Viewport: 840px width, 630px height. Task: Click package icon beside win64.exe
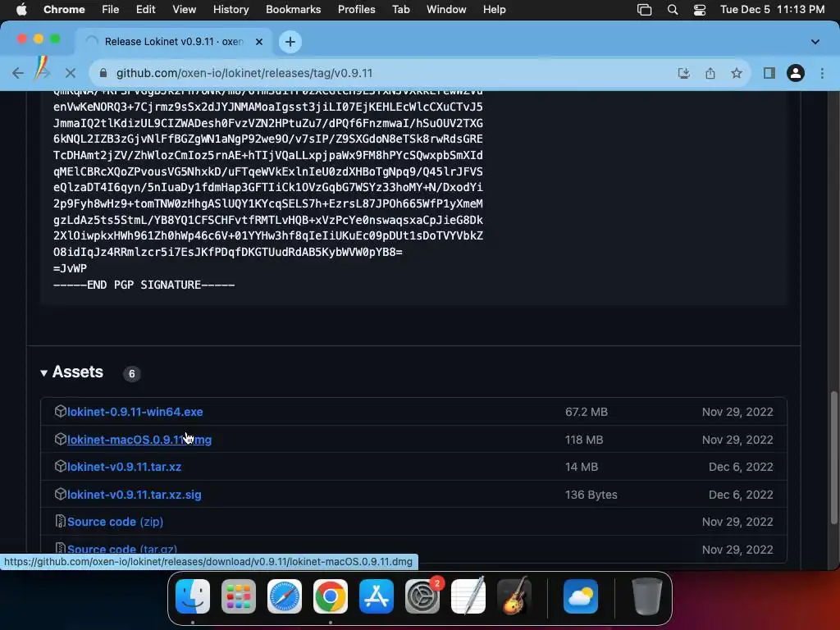click(x=60, y=411)
